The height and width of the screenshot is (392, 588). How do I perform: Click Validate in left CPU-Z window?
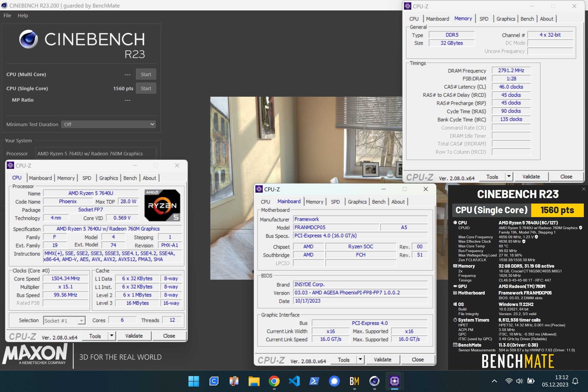click(134, 336)
